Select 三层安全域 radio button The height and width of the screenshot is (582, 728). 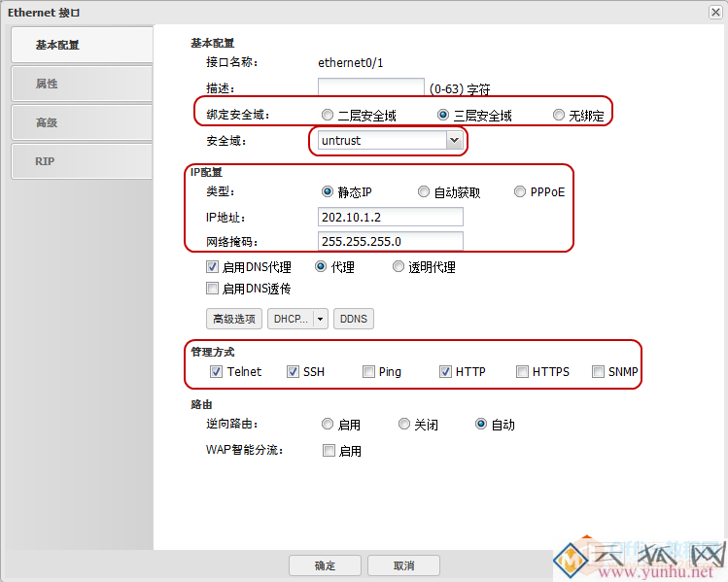click(443, 115)
